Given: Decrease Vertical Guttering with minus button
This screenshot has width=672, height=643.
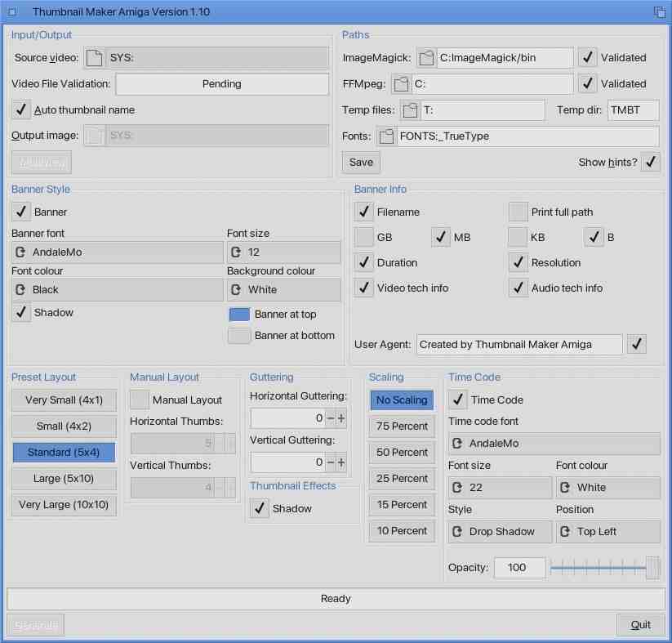Looking at the screenshot, I should [330, 462].
